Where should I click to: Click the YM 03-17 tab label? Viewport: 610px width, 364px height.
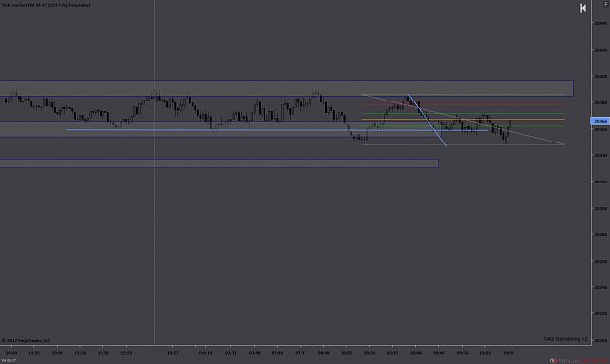(x=8, y=360)
